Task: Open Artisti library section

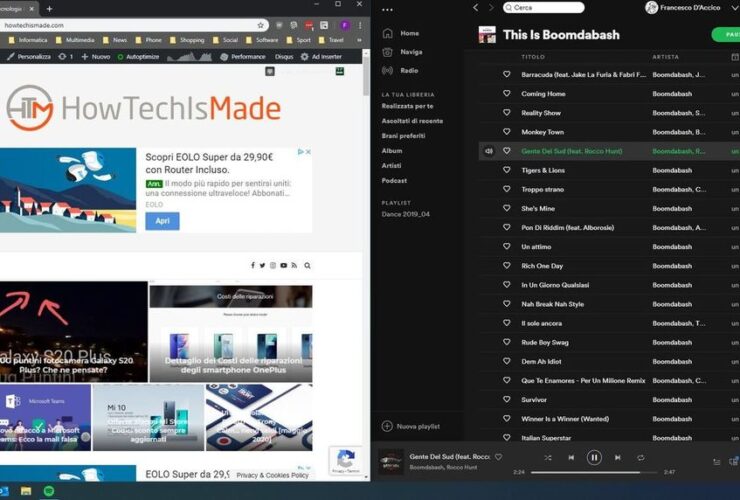Action: point(391,166)
